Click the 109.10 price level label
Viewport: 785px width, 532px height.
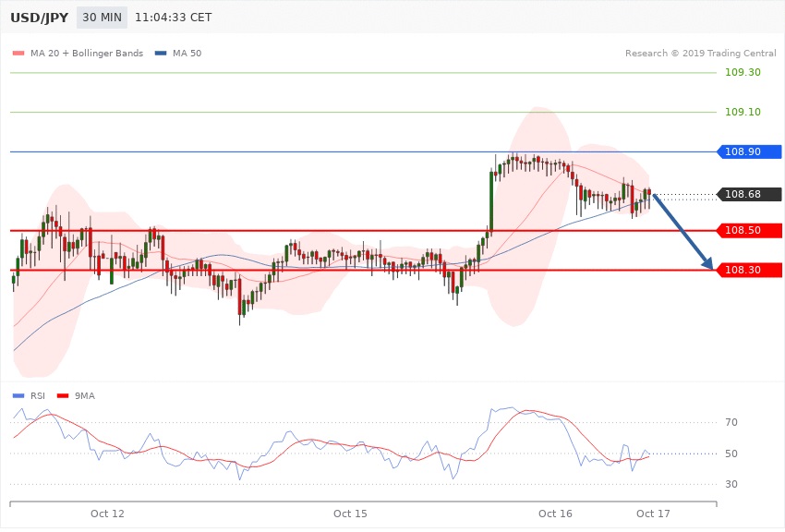[743, 112]
